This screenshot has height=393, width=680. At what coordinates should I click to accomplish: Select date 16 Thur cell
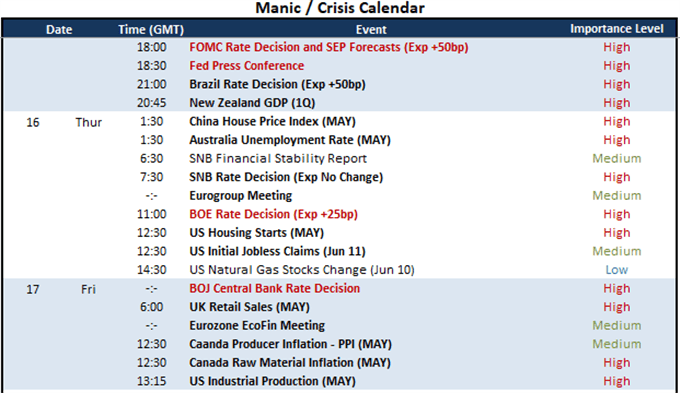click(x=64, y=122)
